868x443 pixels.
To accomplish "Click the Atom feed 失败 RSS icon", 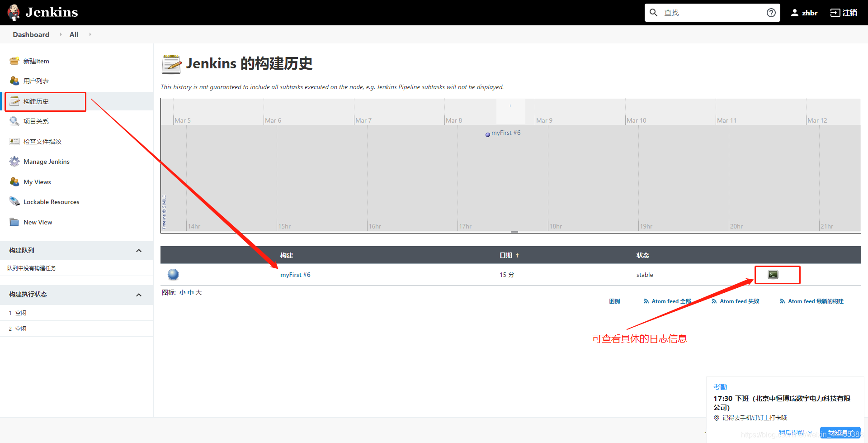I will click(714, 301).
